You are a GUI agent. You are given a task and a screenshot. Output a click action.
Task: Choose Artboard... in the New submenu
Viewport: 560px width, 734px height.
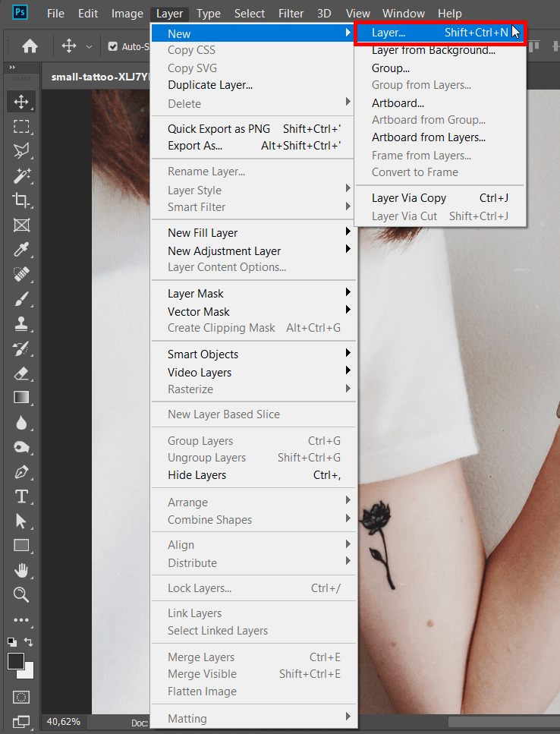pyautogui.click(x=440, y=103)
